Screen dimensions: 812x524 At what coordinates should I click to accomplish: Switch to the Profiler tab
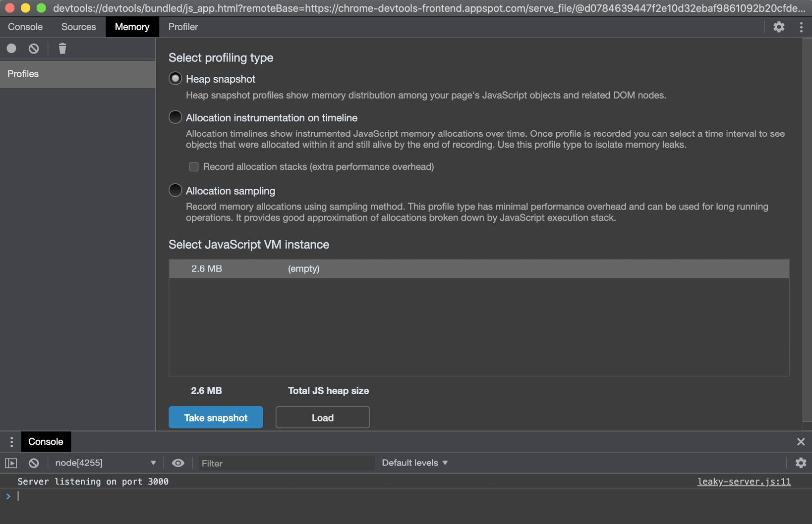tap(182, 27)
